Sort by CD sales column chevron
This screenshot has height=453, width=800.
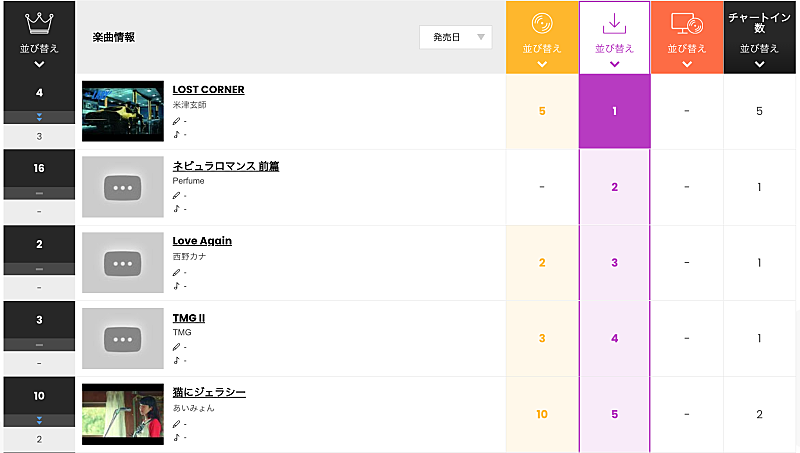coord(542,64)
